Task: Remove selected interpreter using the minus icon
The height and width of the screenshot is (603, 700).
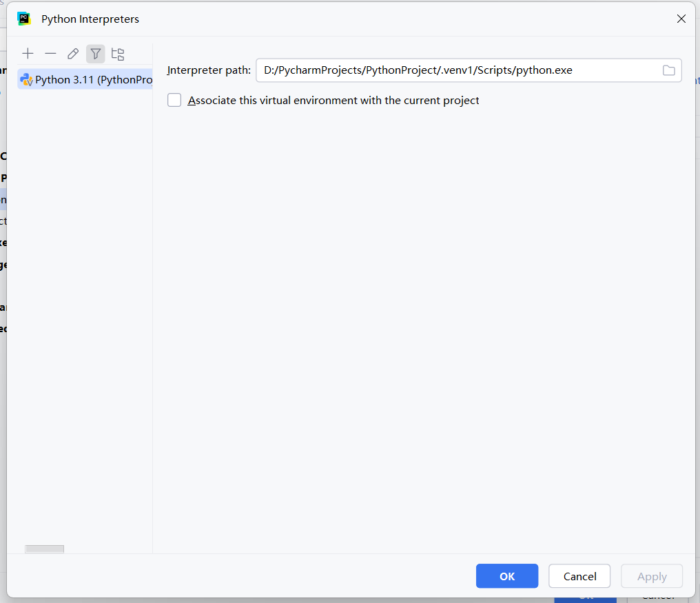Action: tap(50, 53)
